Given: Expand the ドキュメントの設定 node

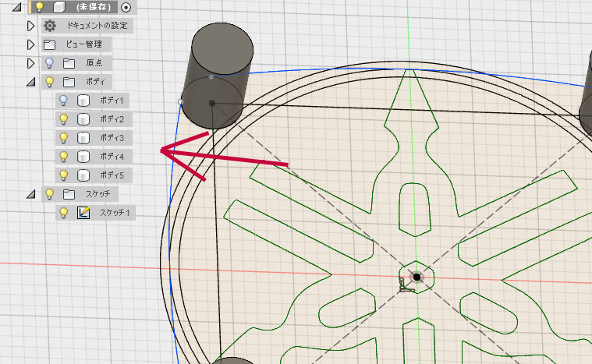Looking at the screenshot, I should [x=31, y=26].
